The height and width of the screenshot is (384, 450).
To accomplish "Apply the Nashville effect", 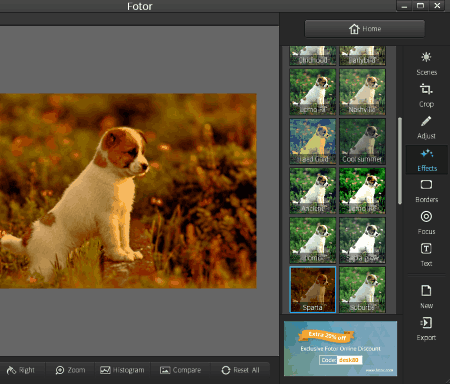I will point(362,92).
